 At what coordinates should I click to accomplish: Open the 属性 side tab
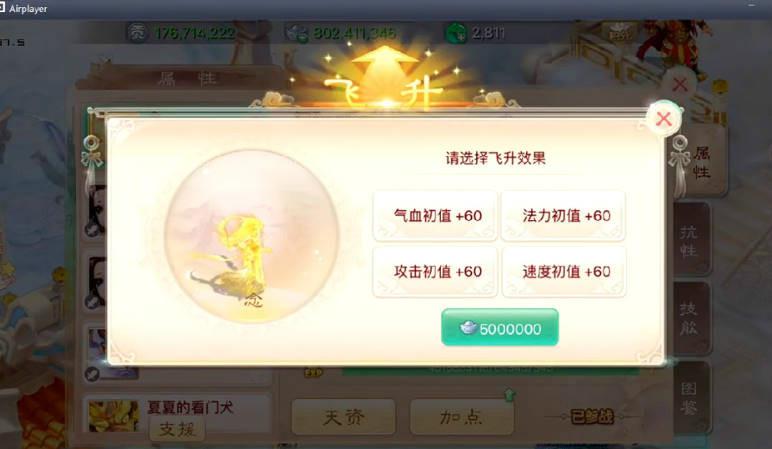point(702,162)
